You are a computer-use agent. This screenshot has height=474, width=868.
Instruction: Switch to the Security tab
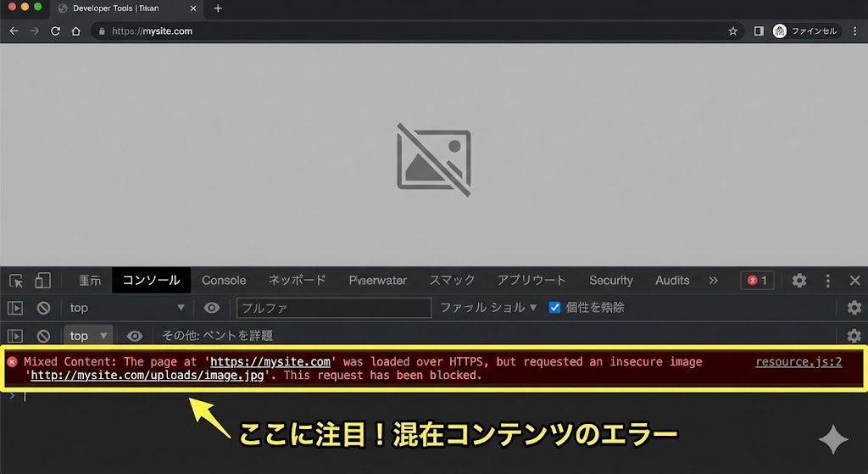(610, 280)
